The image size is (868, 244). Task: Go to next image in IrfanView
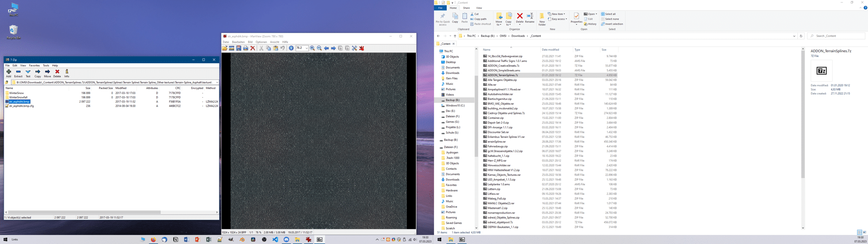(x=334, y=48)
